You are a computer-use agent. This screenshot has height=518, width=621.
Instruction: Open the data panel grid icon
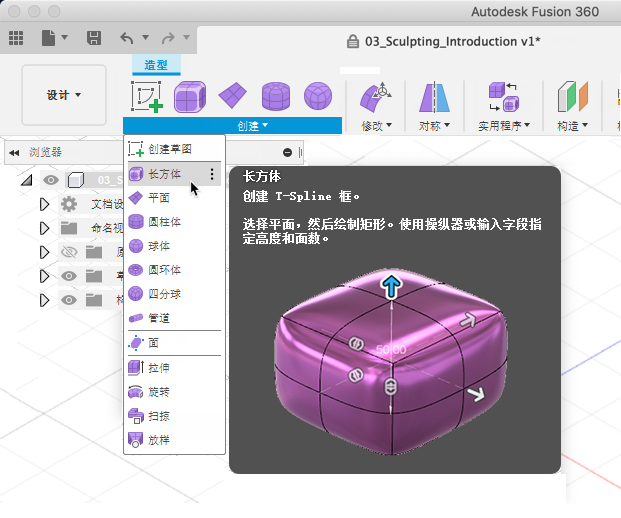point(16,38)
